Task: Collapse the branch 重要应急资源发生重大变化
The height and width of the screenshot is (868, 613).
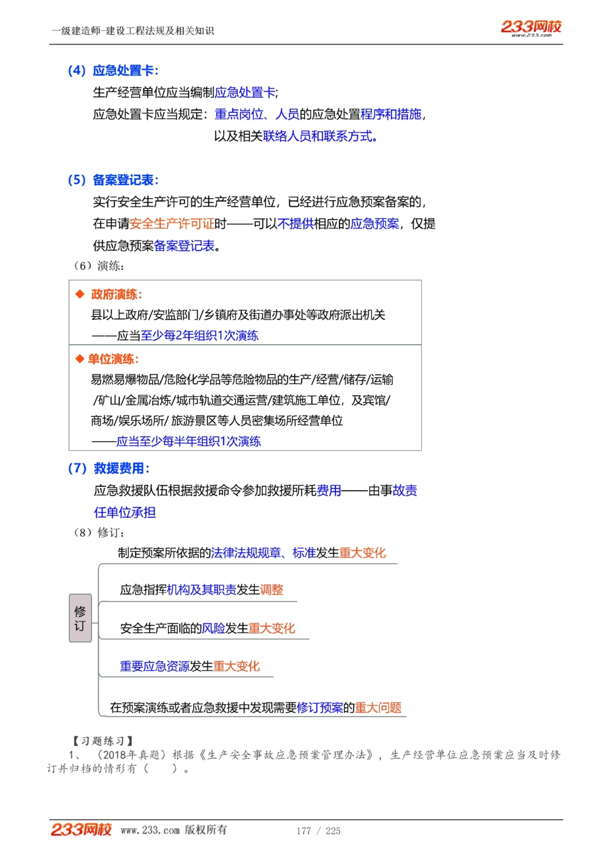Action: tap(189, 666)
